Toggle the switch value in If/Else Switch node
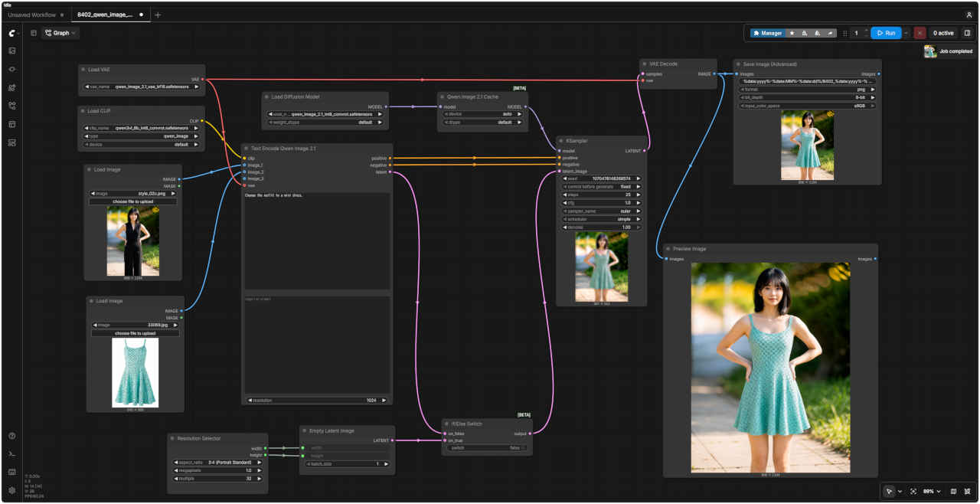980x504 pixels. [x=487, y=448]
